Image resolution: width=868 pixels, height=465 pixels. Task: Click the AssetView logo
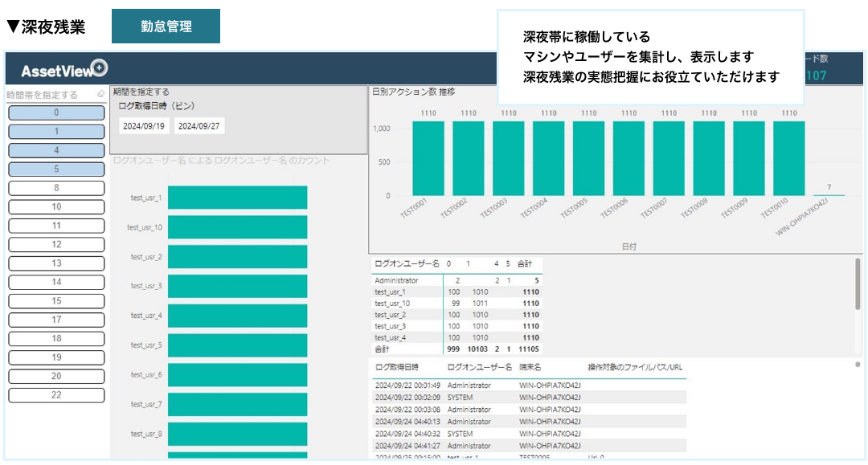click(x=64, y=69)
